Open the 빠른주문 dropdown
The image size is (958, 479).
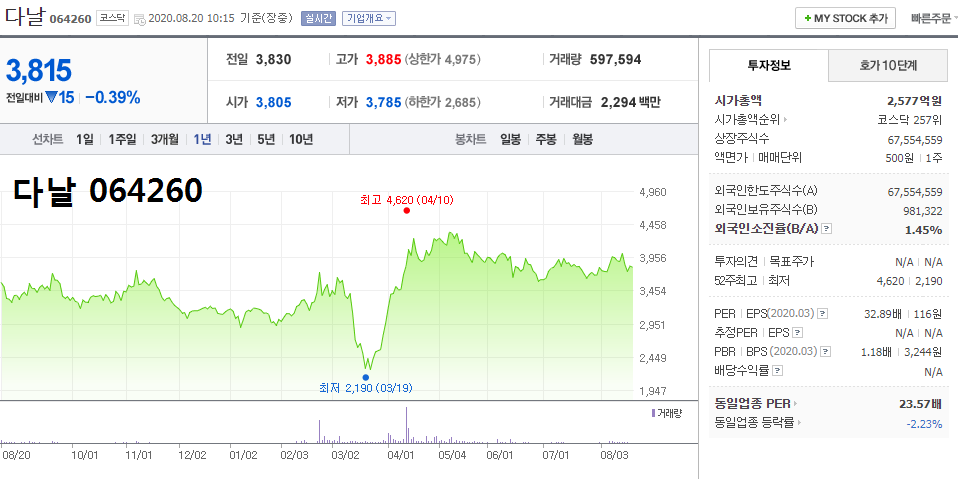tap(934, 18)
